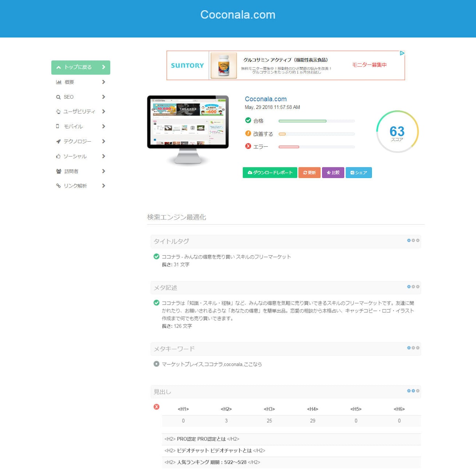The height and width of the screenshot is (473, 476).
Task: Click the H2 人気ランキング heading row
Action: click(x=291, y=462)
